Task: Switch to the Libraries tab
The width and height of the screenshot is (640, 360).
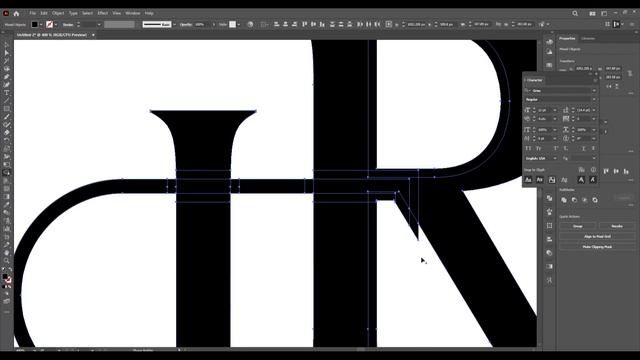Action: tap(588, 38)
